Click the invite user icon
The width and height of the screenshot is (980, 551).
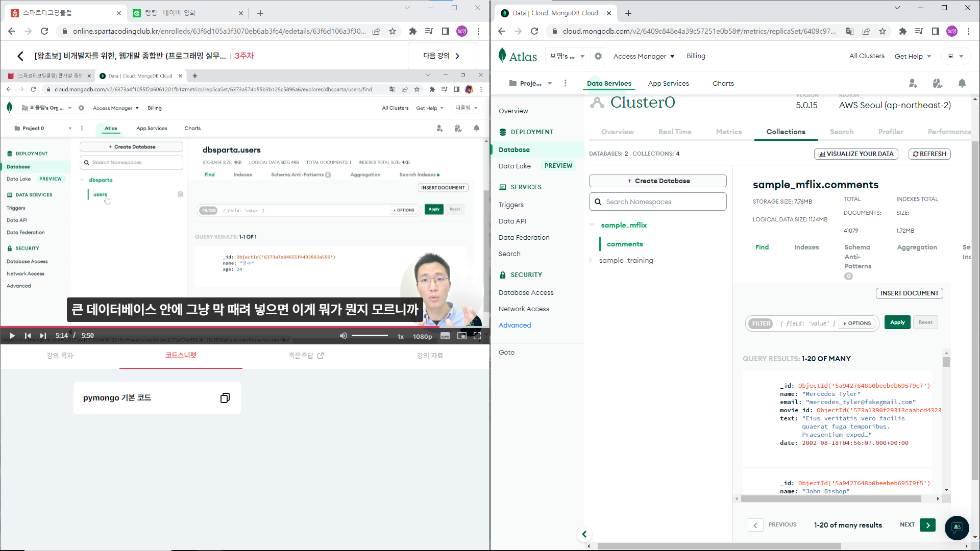click(x=913, y=83)
